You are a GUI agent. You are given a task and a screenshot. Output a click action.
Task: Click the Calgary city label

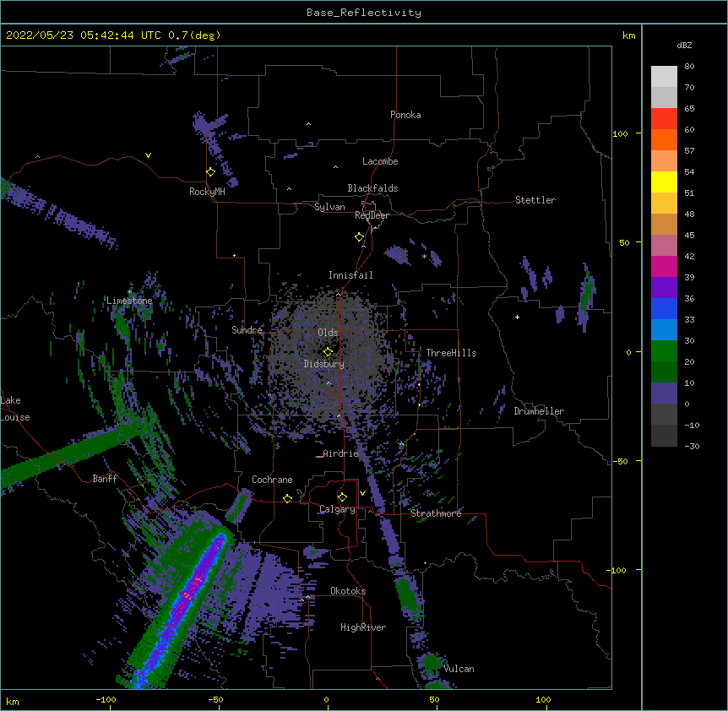point(337,509)
